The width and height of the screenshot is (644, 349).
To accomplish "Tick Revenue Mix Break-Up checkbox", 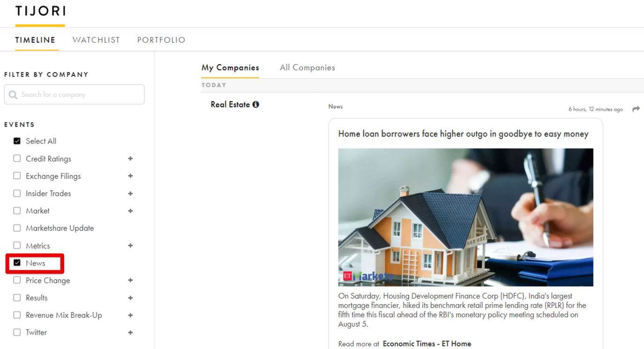I will [17, 315].
